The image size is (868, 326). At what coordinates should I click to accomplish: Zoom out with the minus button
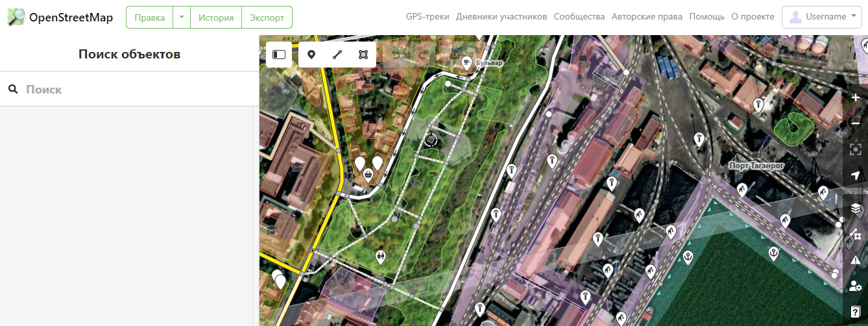(855, 123)
